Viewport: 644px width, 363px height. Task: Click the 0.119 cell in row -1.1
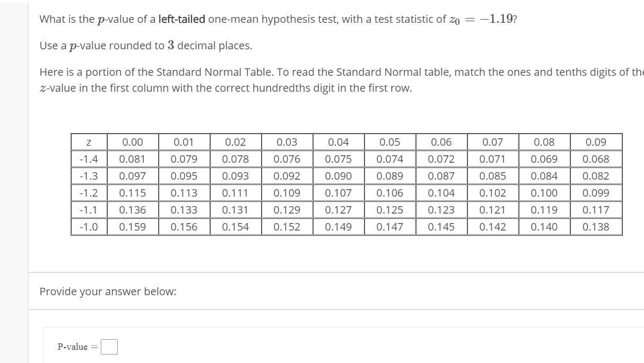pos(544,210)
